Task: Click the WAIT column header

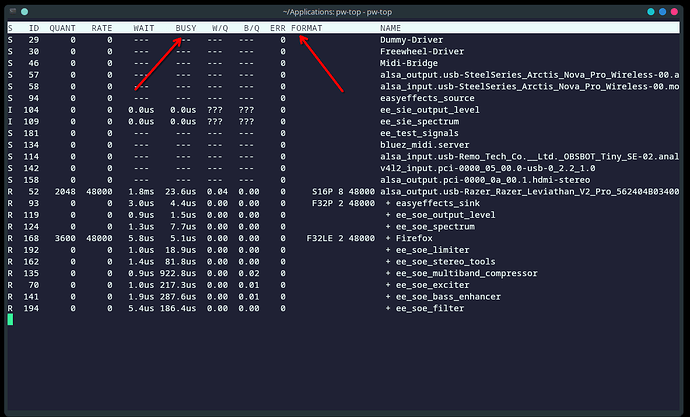Action: (144, 28)
